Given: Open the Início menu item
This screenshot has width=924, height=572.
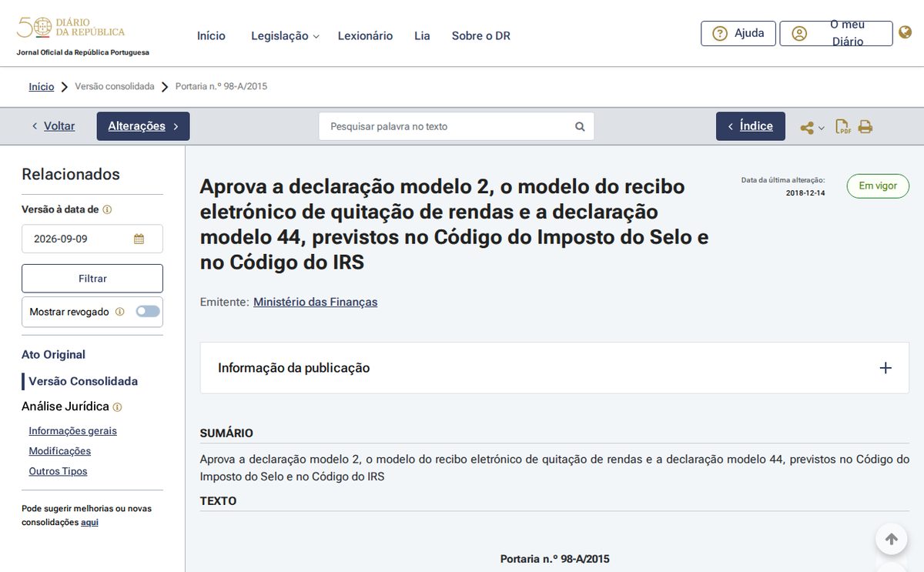Looking at the screenshot, I should (x=211, y=36).
